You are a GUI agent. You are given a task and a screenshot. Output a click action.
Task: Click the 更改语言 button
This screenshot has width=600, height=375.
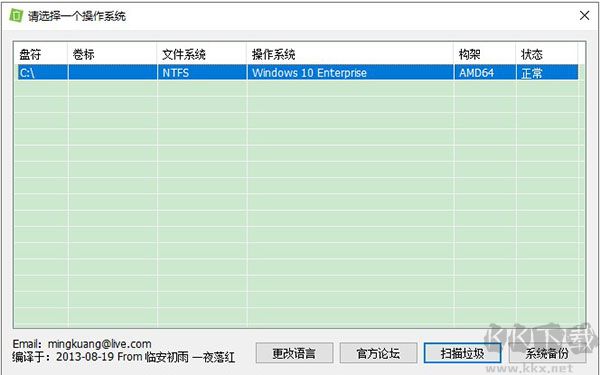pyautogui.click(x=294, y=353)
